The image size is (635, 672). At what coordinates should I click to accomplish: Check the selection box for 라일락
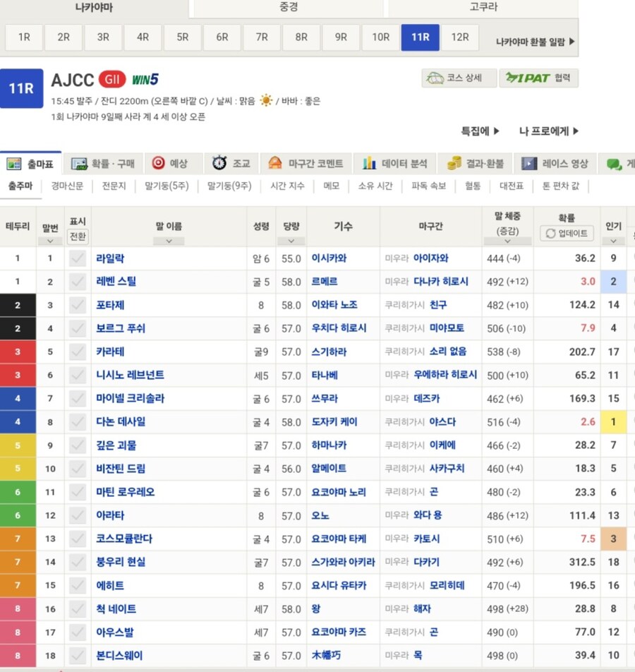click(x=78, y=258)
